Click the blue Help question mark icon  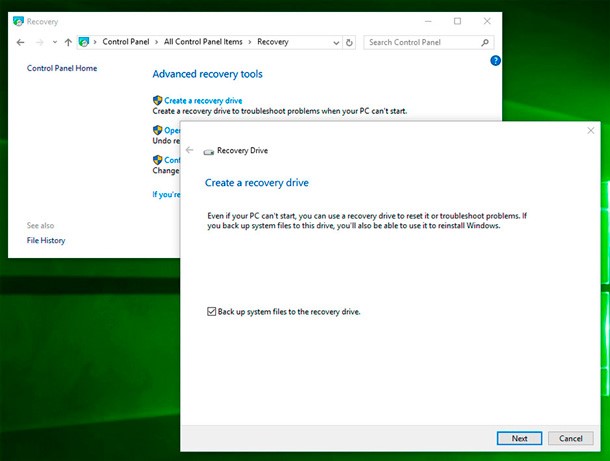pos(495,61)
